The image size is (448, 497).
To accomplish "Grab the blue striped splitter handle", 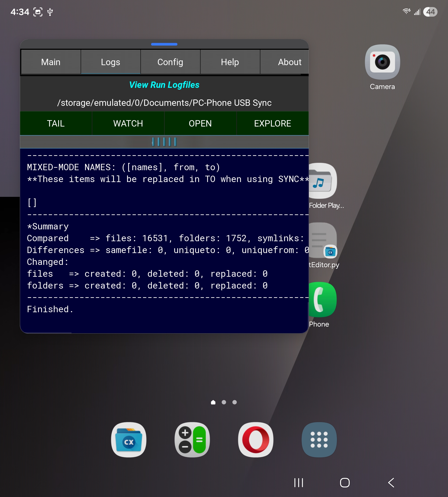I will (164, 142).
